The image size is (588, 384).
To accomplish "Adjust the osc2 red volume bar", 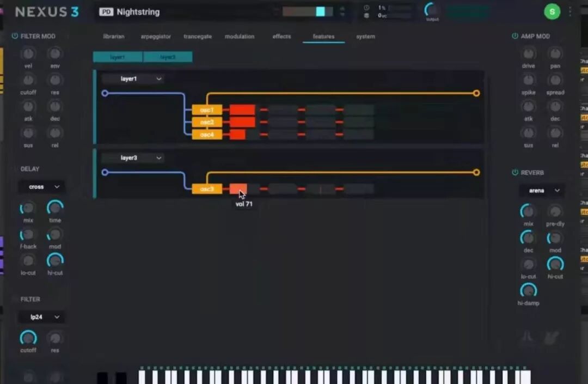I will click(x=242, y=122).
